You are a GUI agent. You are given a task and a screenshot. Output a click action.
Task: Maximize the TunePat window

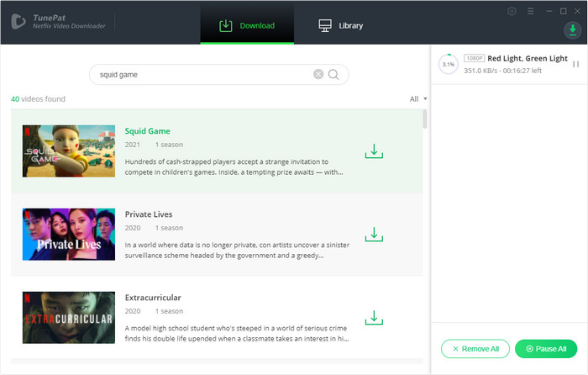[564, 11]
